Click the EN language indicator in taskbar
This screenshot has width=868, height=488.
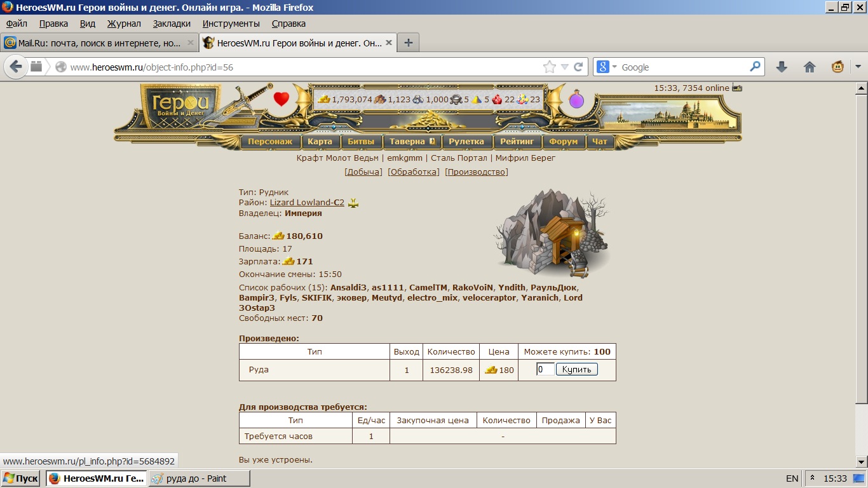coord(792,478)
